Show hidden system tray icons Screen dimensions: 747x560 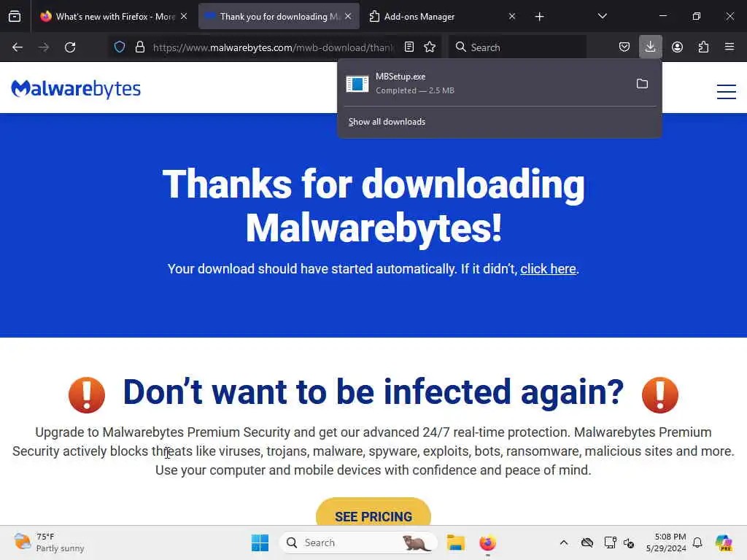tap(564, 542)
